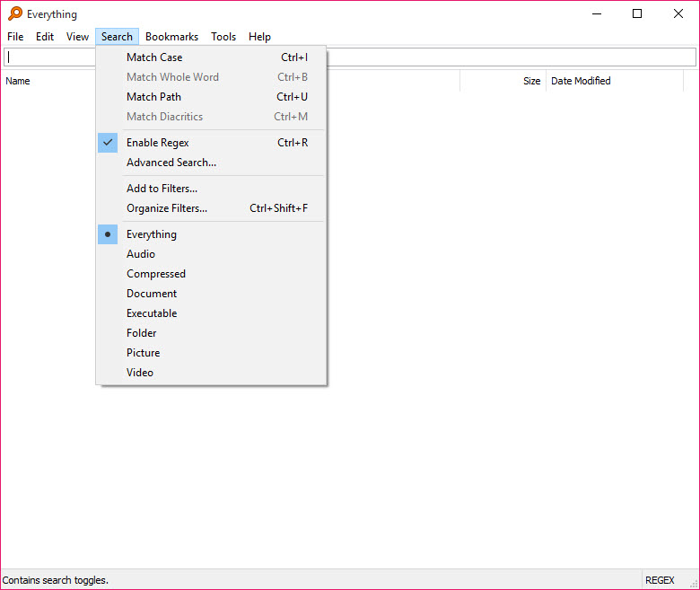
Task: Select the Compressed filter
Action: [x=211, y=273]
